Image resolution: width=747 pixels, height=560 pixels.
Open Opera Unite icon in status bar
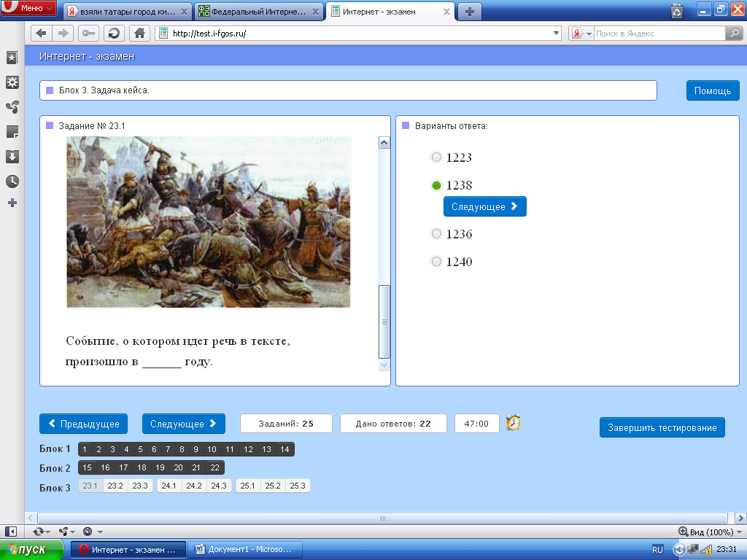click(63, 532)
